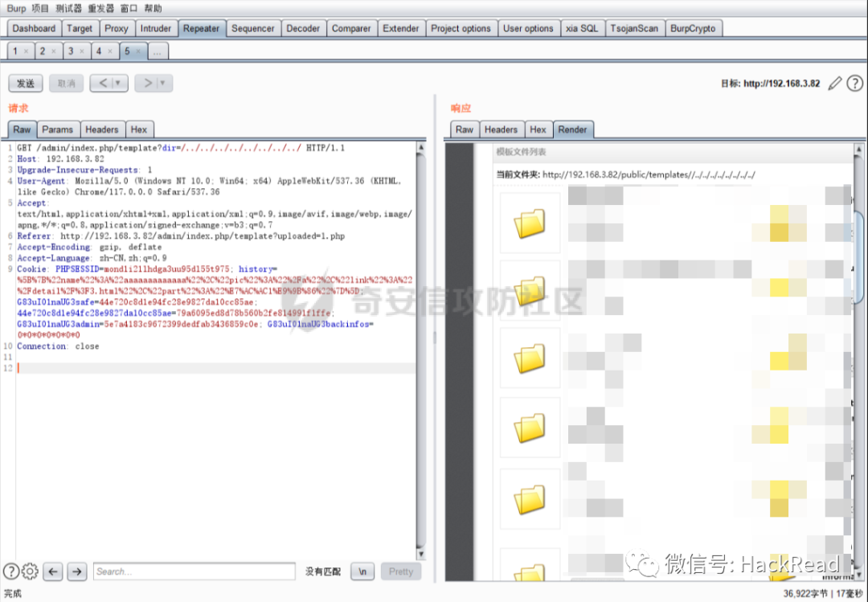Open second folder icon in rendered response
This screenshot has width=868, height=602.
530,291
